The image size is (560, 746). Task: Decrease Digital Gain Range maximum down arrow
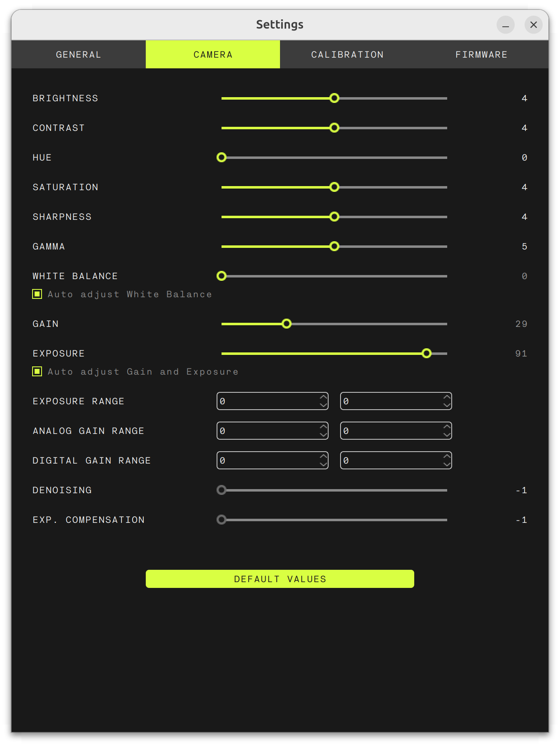(x=447, y=464)
